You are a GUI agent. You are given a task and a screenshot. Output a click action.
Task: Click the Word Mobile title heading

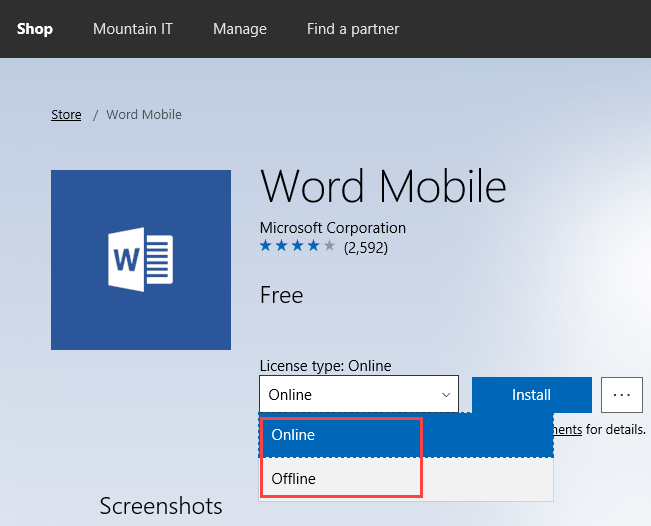pyautogui.click(x=382, y=187)
